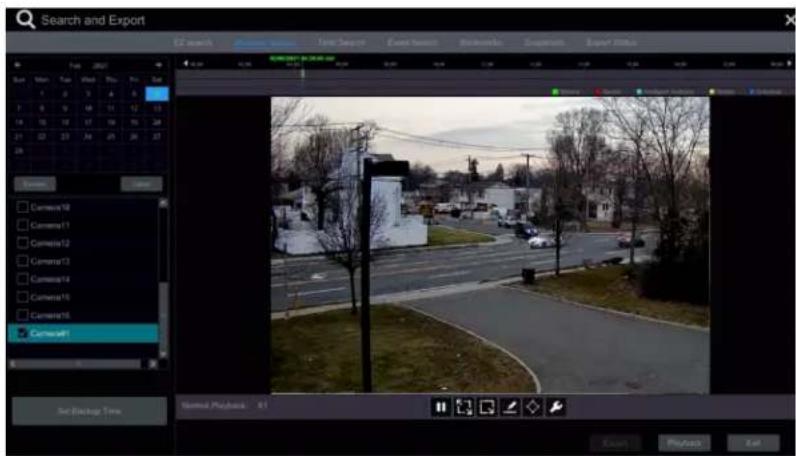The width and height of the screenshot is (796, 456).
Task: Open the Bookmarks tab
Action: tap(481, 43)
